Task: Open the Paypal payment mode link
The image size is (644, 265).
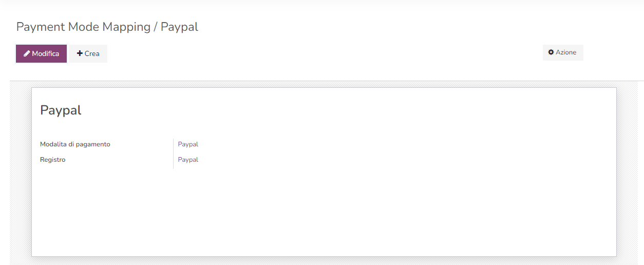Action: pos(188,144)
